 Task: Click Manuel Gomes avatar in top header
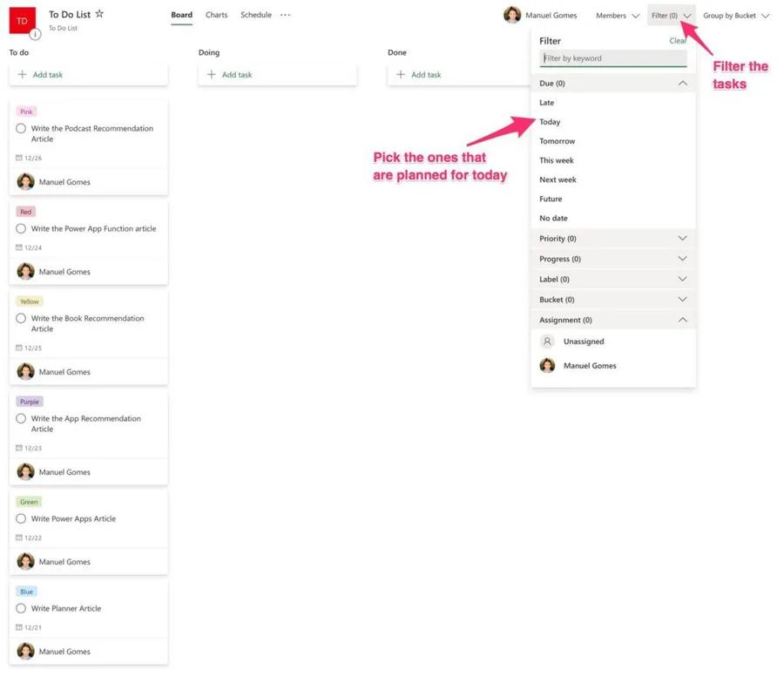[512, 15]
